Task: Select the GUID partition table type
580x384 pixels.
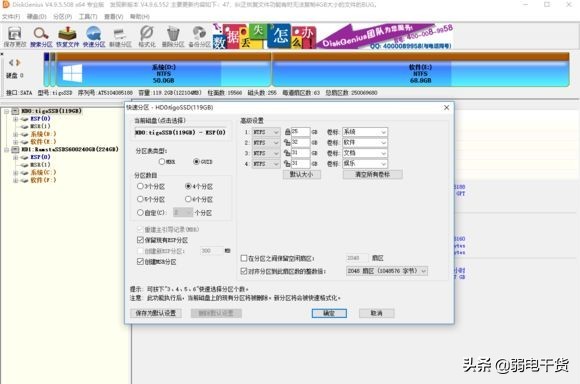Action: 196,162
